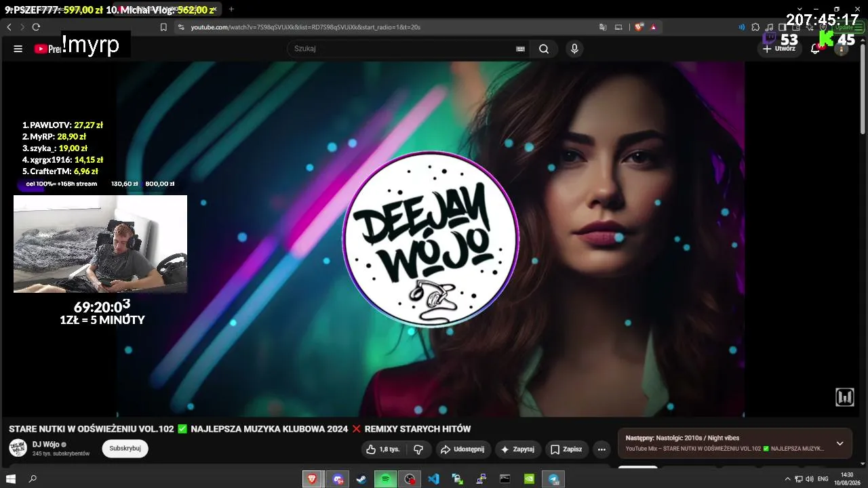Show hidden system tray icons
The width and height of the screenshot is (868, 488).
tap(787, 479)
